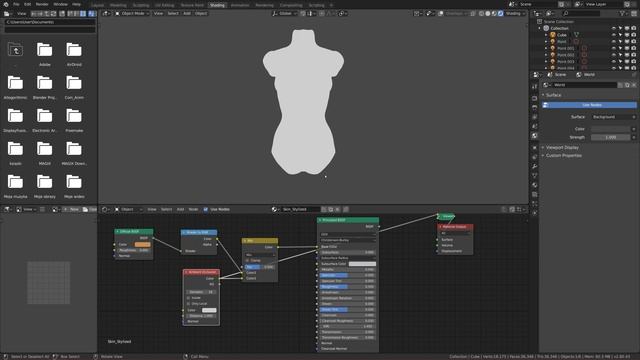Adjust Roughness slider in Principled BSDF
The height and width of the screenshot is (360, 640).
coord(347,287)
